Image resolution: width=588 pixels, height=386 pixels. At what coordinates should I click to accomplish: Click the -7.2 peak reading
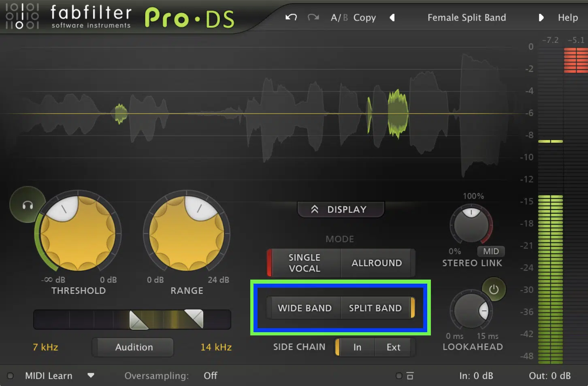550,40
